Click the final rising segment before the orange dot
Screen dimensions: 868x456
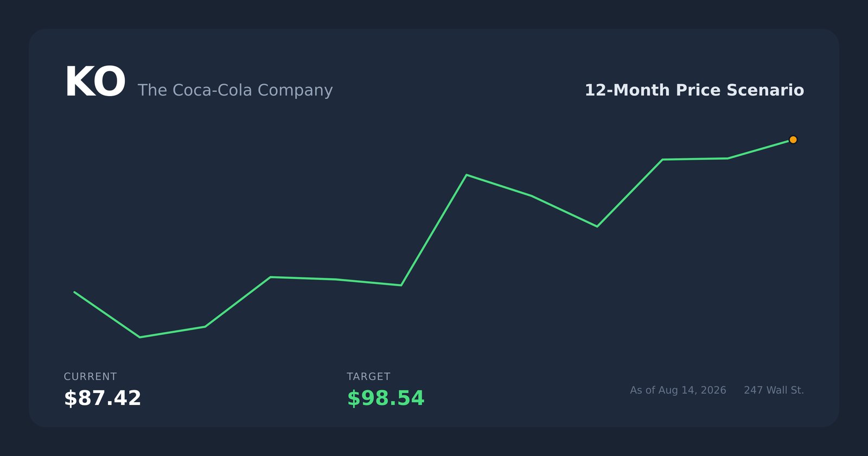pos(760,149)
